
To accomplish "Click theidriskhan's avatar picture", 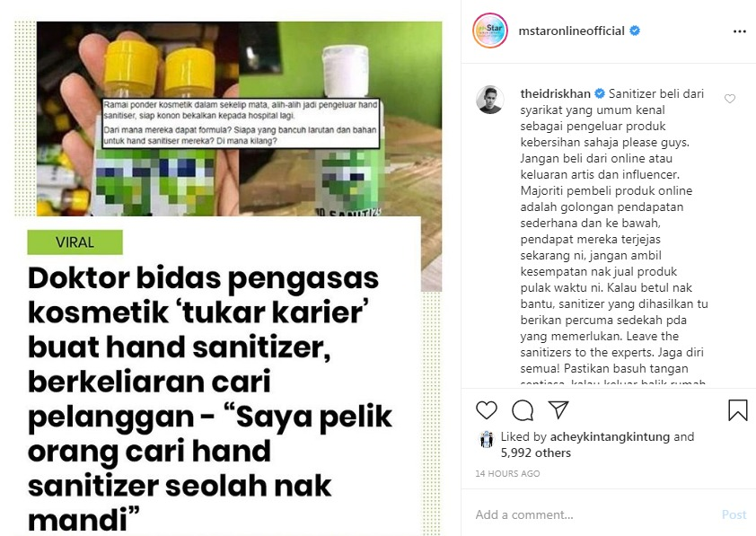I will click(490, 101).
